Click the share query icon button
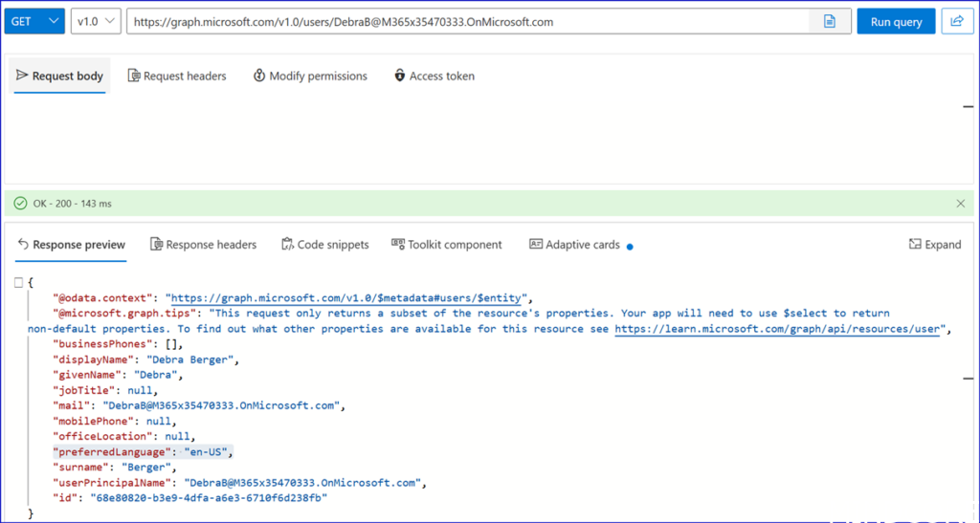The width and height of the screenshot is (980, 523). 955,21
